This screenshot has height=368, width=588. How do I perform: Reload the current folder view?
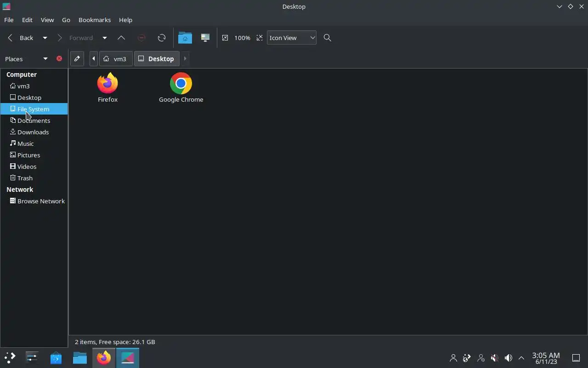162,38
